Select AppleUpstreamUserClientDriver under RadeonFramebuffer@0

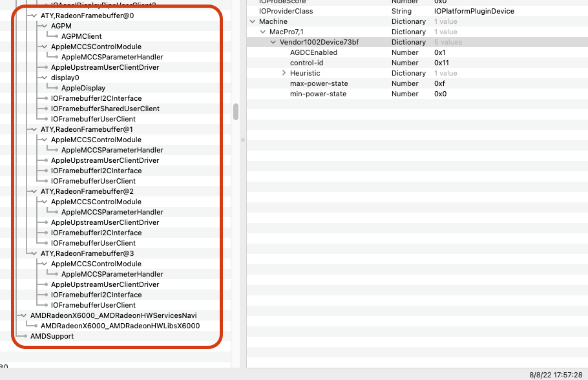[x=105, y=67]
